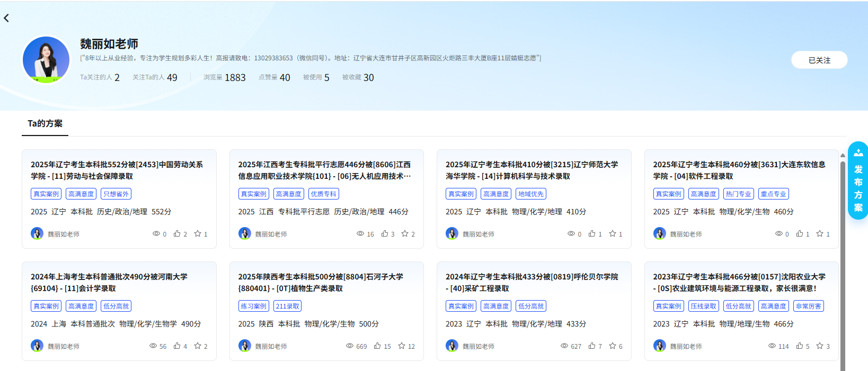Click 非常厉害 tag on 沈阳农业大学 card
The height and width of the screenshot is (371, 868).
tap(809, 306)
